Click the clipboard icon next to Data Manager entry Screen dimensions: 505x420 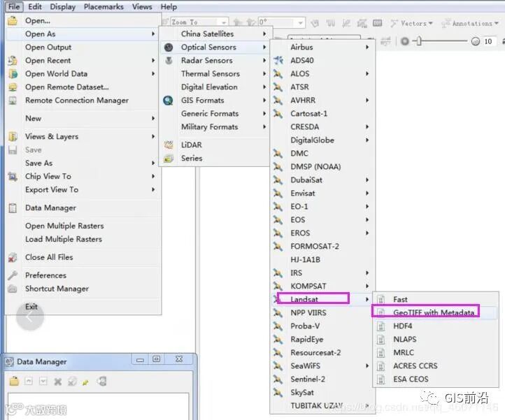(13, 208)
